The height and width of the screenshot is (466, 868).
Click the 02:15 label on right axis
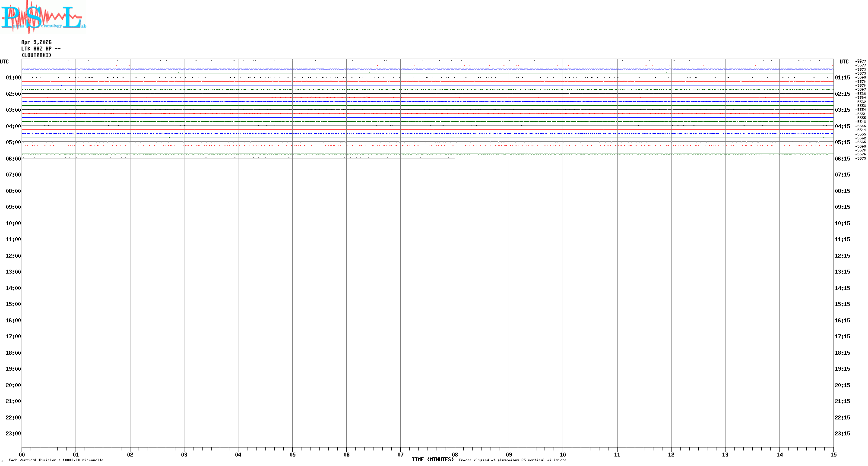pyautogui.click(x=842, y=94)
